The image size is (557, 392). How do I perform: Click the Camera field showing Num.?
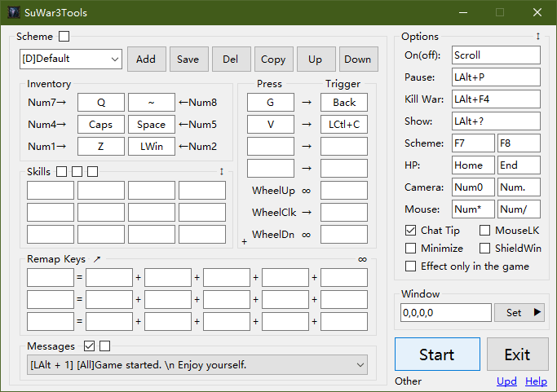(x=519, y=187)
